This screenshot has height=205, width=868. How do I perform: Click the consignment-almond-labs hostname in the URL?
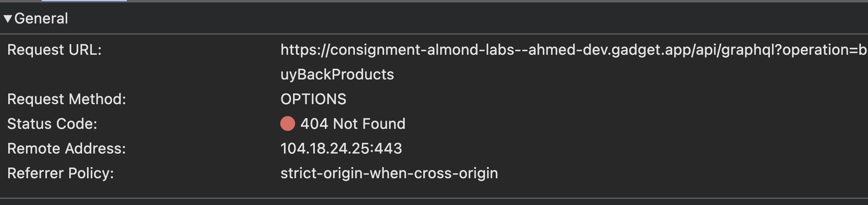tap(422, 50)
